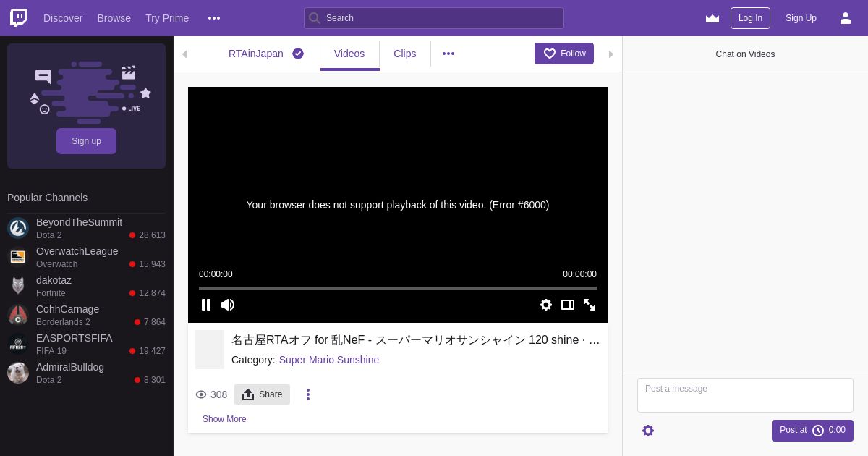Open the channel tabs overflow ellipsis
The height and width of the screenshot is (456, 868).
point(448,54)
